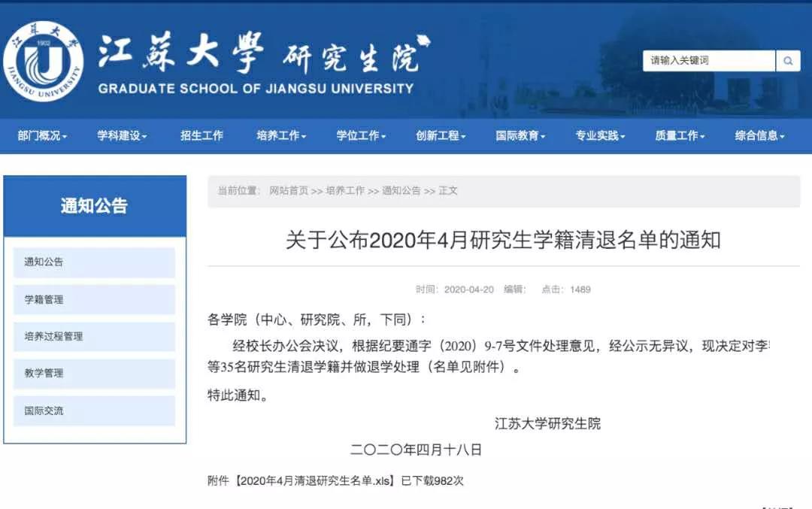
Task: Expand the 培养工作 navigation menu
Action: point(281,135)
